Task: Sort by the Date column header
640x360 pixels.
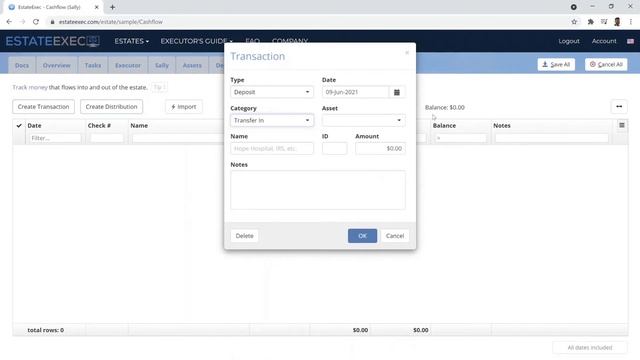Action: [34, 126]
